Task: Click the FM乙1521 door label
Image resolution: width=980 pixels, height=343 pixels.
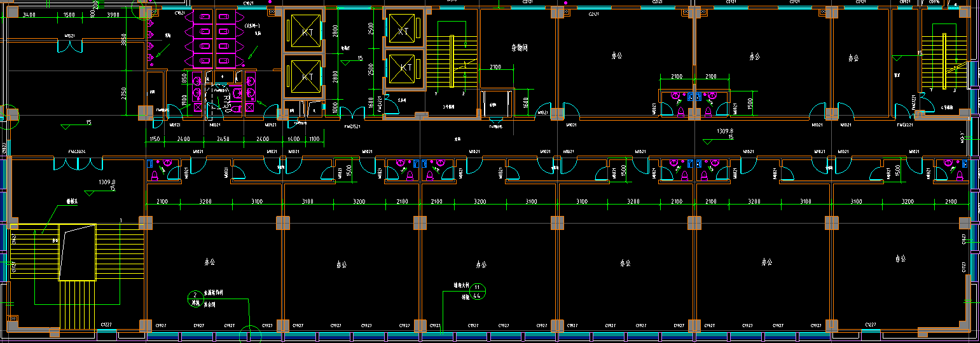Action: click(352, 126)
